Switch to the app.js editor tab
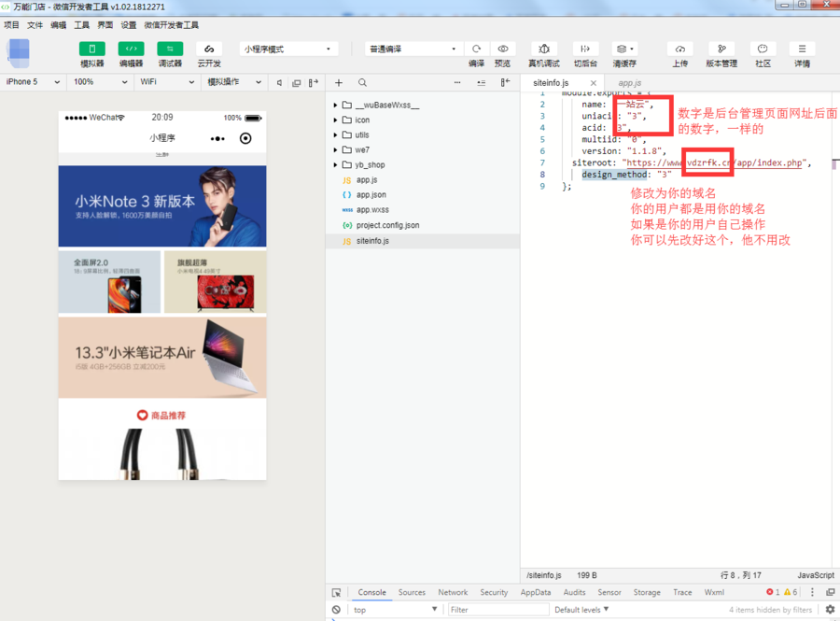This screenshot has width=840, height=621. click(x=629, y=83)
